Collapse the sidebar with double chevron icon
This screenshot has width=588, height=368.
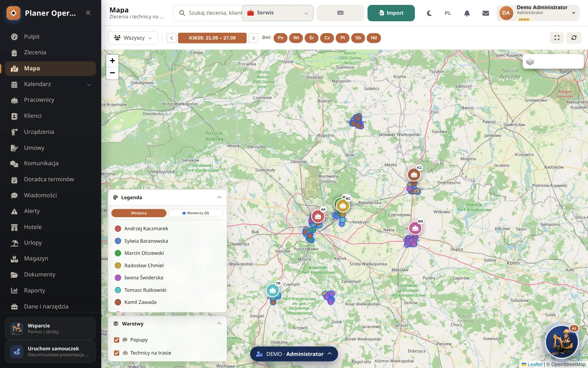coord(88,13)
